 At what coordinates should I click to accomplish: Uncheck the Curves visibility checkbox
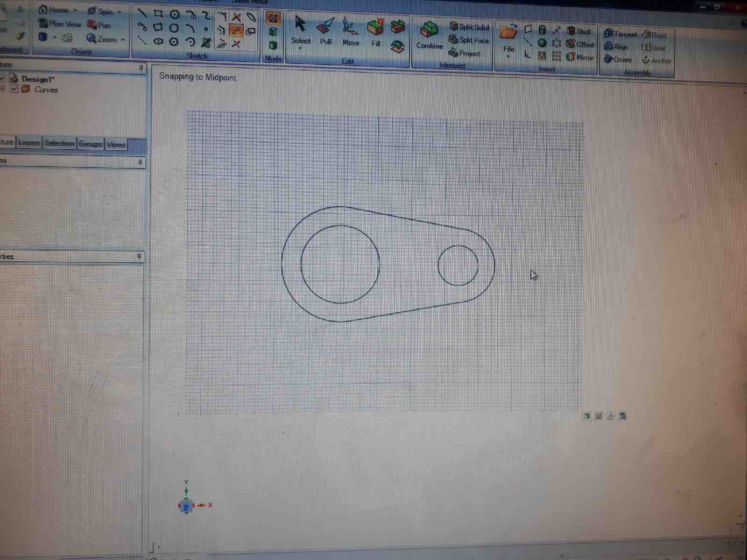[x=14, y=89]
